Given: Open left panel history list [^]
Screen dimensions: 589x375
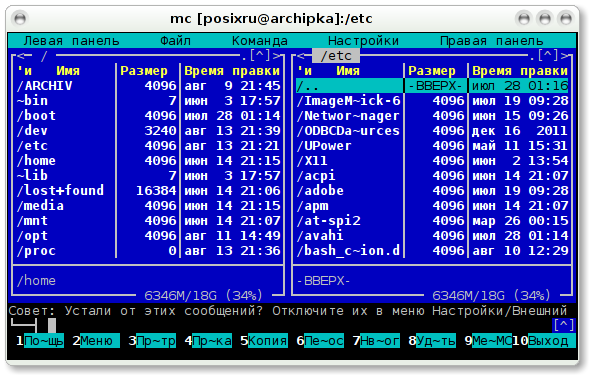Looking at the screenshot, I should coord(260,56).
